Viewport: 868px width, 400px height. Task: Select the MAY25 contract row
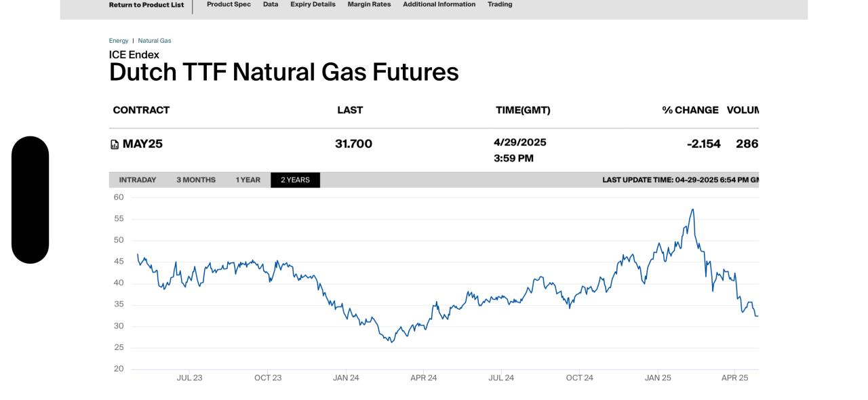click(142, 144)
